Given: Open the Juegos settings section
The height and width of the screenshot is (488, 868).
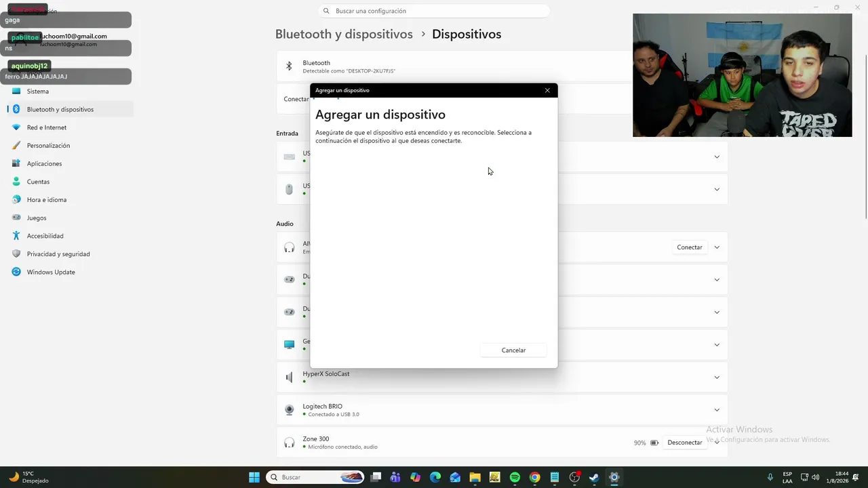Looking at the screenshot, I should tap(70, 218).
